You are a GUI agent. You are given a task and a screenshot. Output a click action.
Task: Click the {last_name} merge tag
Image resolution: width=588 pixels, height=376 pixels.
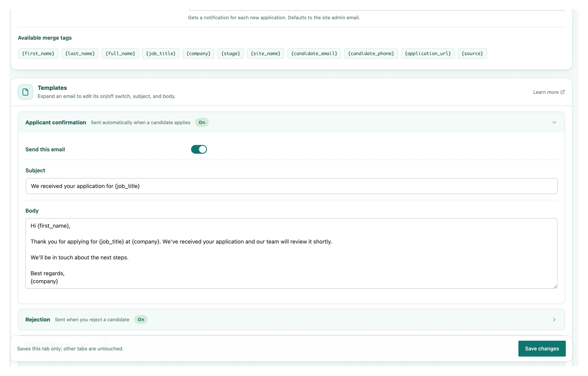click(x=80, y=54)
